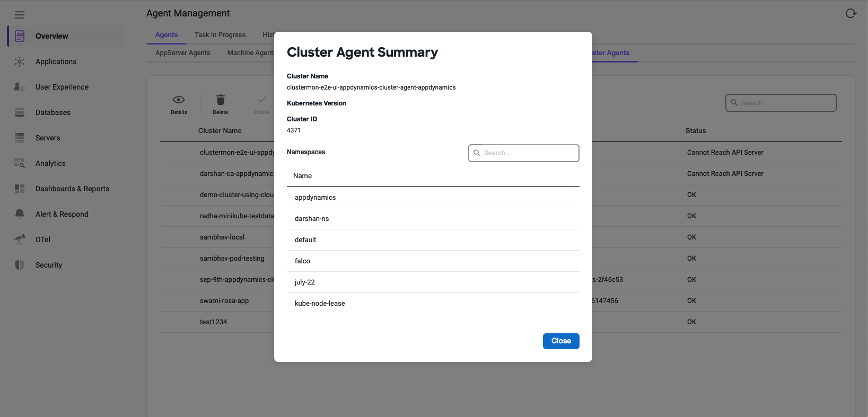Click the Name column header in dialog

pos(302,176)
